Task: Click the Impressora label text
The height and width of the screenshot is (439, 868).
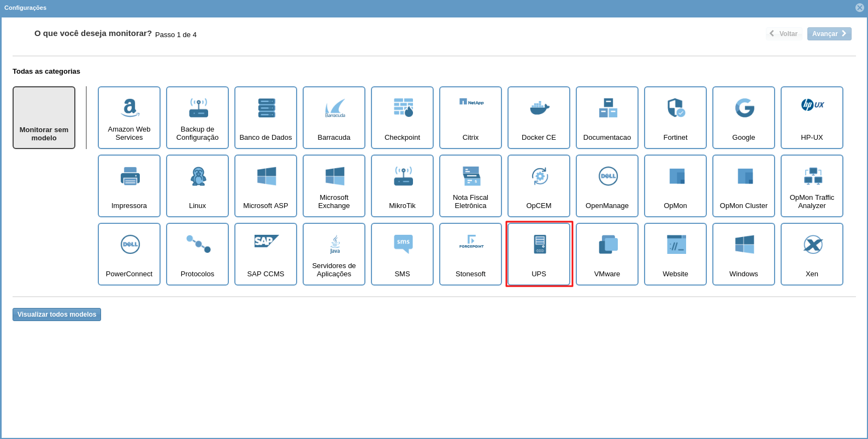Action: click(129, 206)
